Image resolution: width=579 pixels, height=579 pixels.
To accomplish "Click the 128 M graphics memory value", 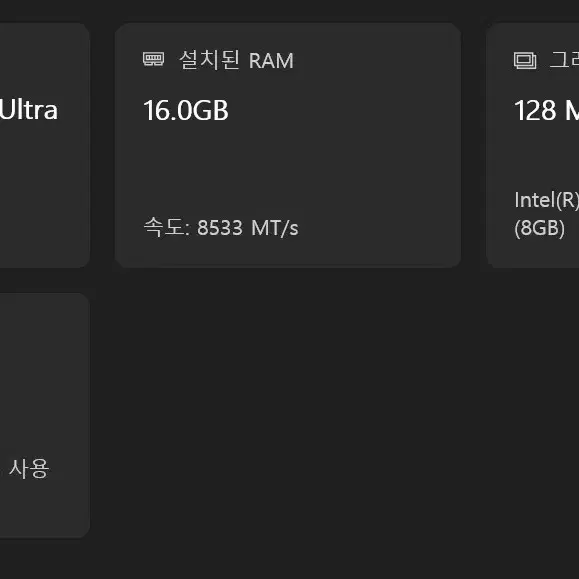I will (x=546, y=110).
